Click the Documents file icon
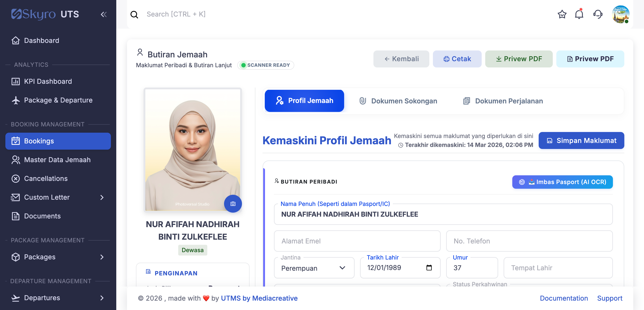Image resolution: width=644 pixels, height=310 pixels. pyautogui.click(x=15, y=216)
